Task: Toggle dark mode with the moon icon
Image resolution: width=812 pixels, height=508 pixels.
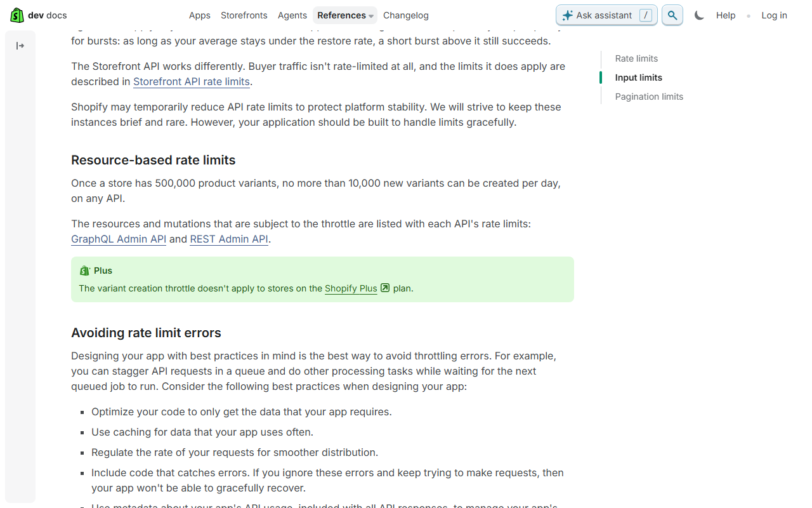Action: coord(699,15)
